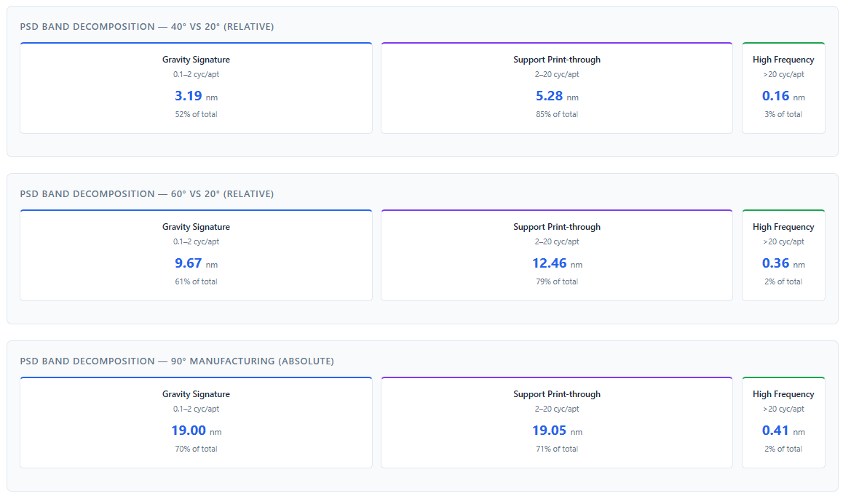Select the 19.00 nm Gravity Signature value
The height and width of the screenshot is (504, 851).
point(189,431)
